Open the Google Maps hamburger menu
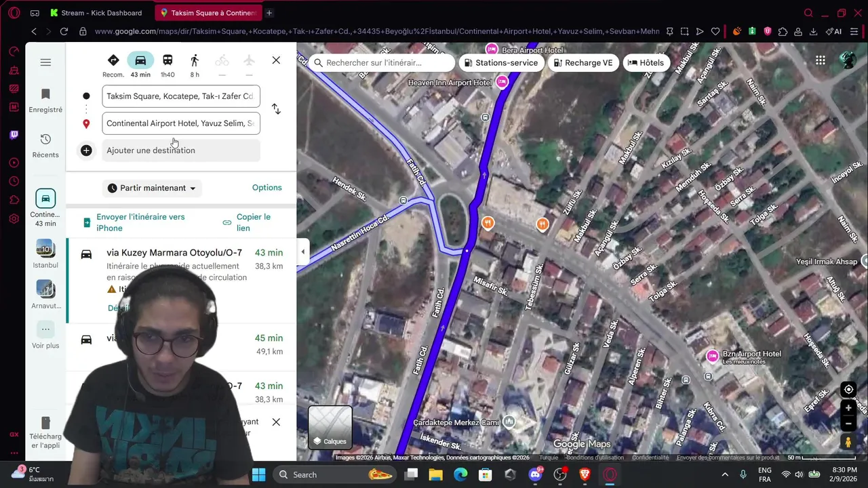Screen dimensions: 868x488 point(45,62)
